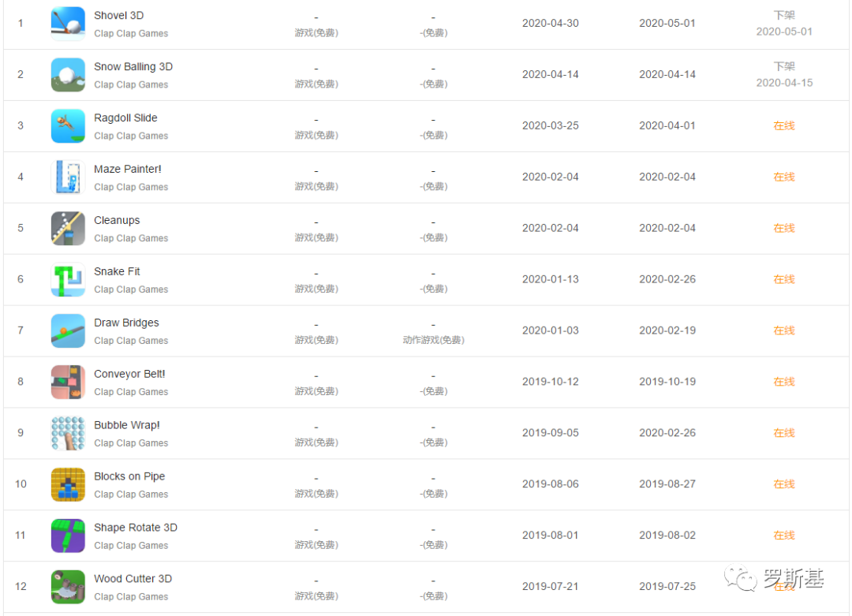
Task: Click the Maze Painter! app icon
Action: pos(68,177)
